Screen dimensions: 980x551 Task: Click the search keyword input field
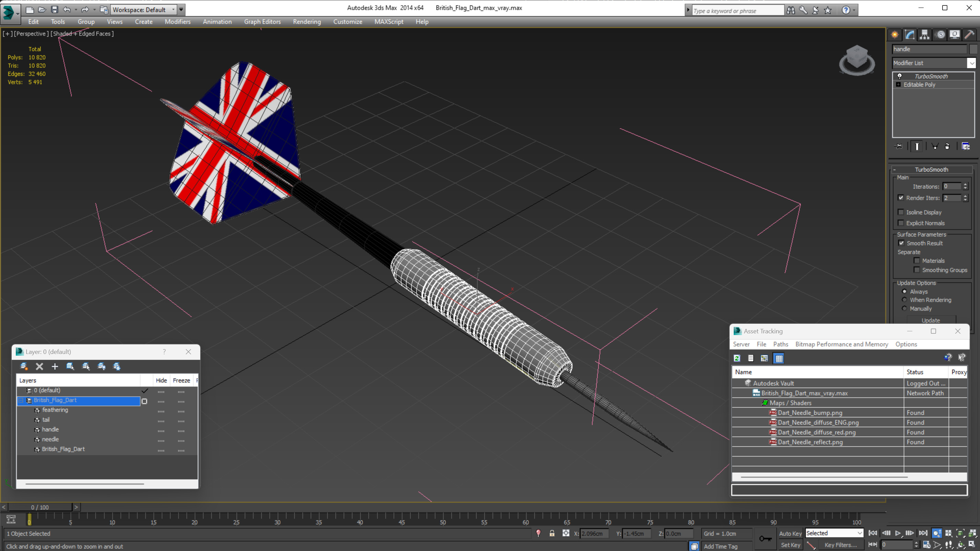pos(738,11)
